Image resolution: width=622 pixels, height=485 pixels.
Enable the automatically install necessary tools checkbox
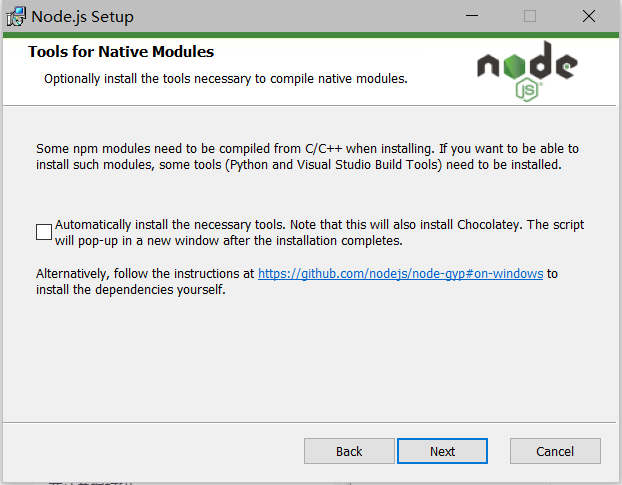(44, 232)
